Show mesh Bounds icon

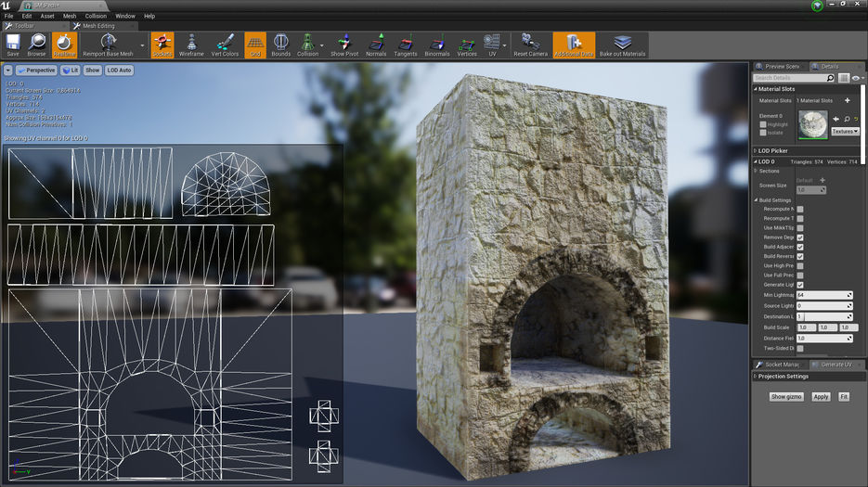click(x=280, y=45)
